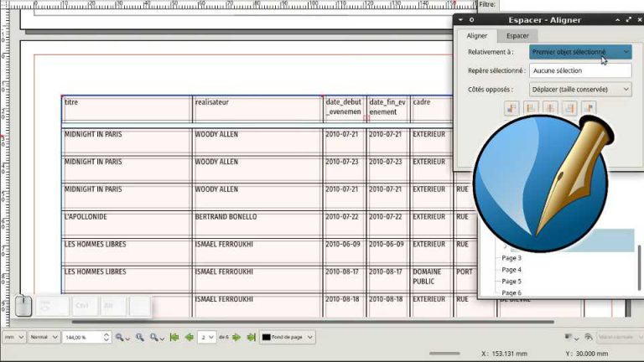Viewport: 644px width, 362px height.
Task: Open the Fond de page layer dropdown
Action: click(287, 337)
